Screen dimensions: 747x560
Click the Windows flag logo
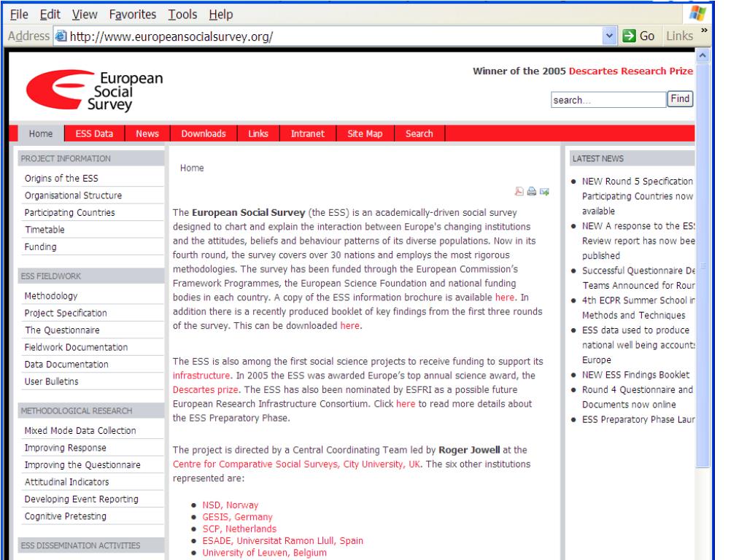[x=697, y=13]
